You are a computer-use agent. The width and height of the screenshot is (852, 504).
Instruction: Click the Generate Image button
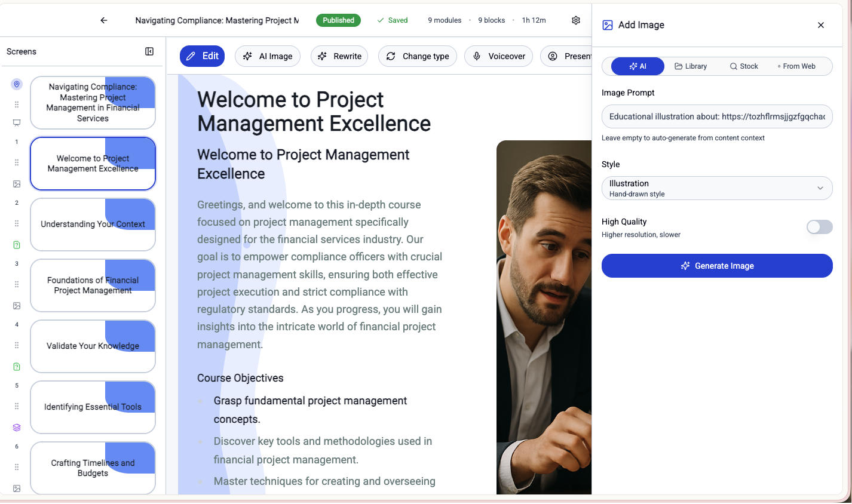click(x=716, y=266)
